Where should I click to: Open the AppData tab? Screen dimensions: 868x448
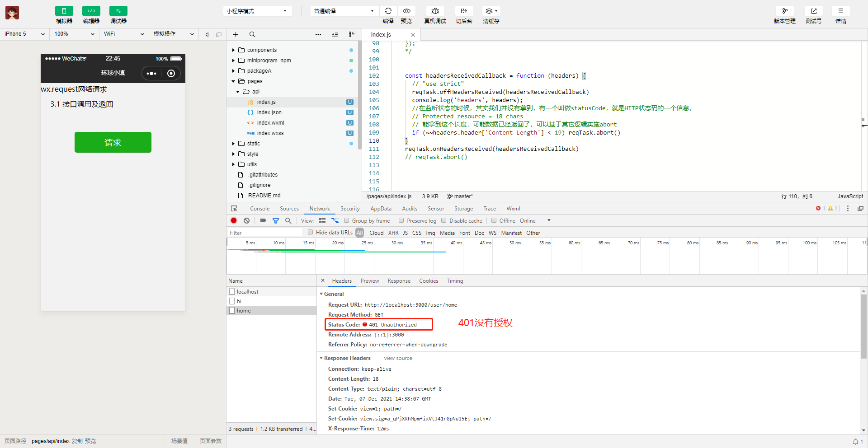pyautogui.click(x=381, y=209)
